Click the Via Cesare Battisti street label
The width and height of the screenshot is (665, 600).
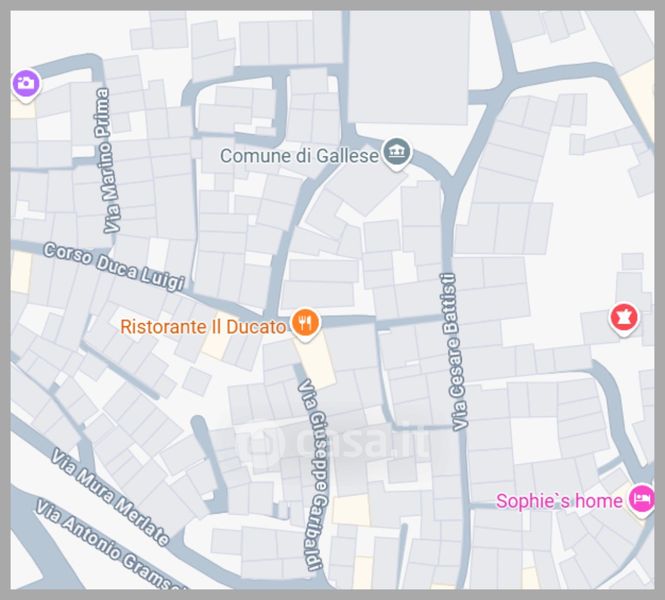(454, 352)
